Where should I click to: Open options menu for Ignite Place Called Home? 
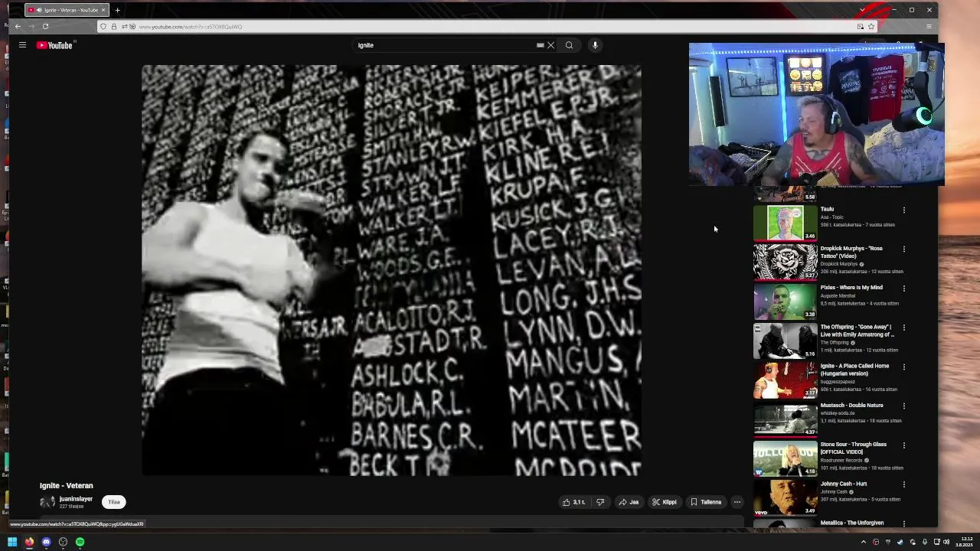pos(904,367)
